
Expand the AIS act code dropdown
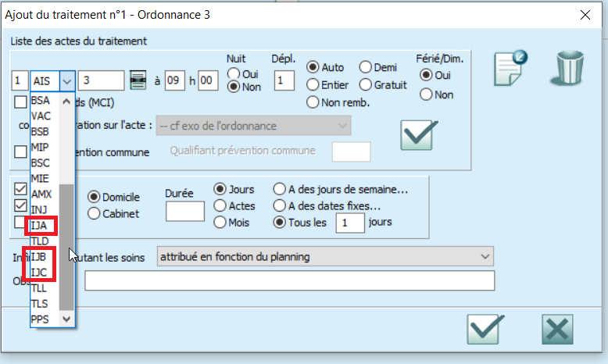point(67,80)
